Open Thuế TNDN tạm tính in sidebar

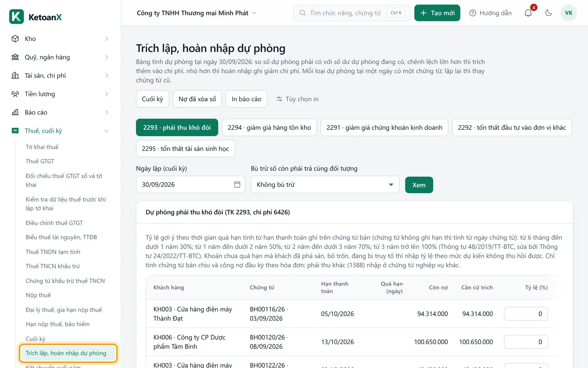click(53, 252)
